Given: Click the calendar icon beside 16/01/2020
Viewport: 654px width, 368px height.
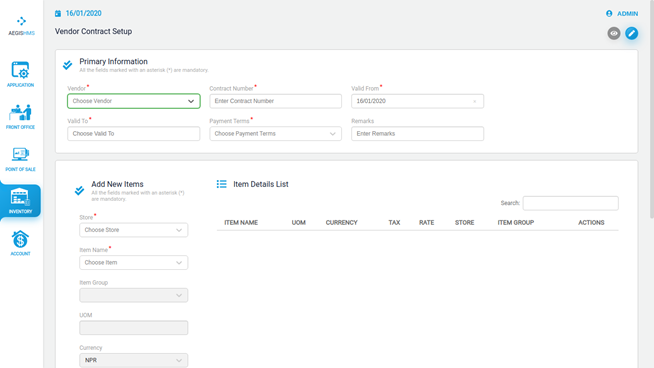Looking at the screenshot, I should tap(58, 13).
